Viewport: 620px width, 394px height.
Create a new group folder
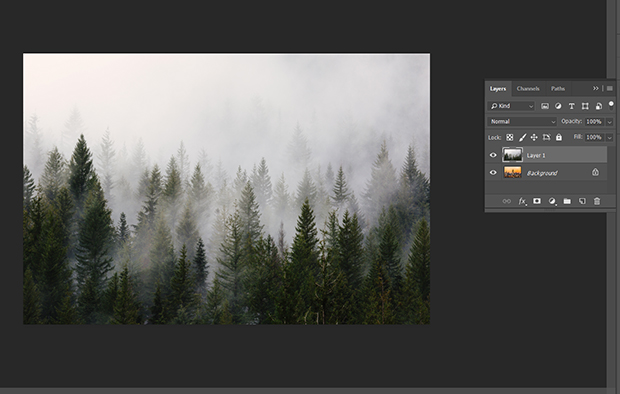tap(567, 201)
